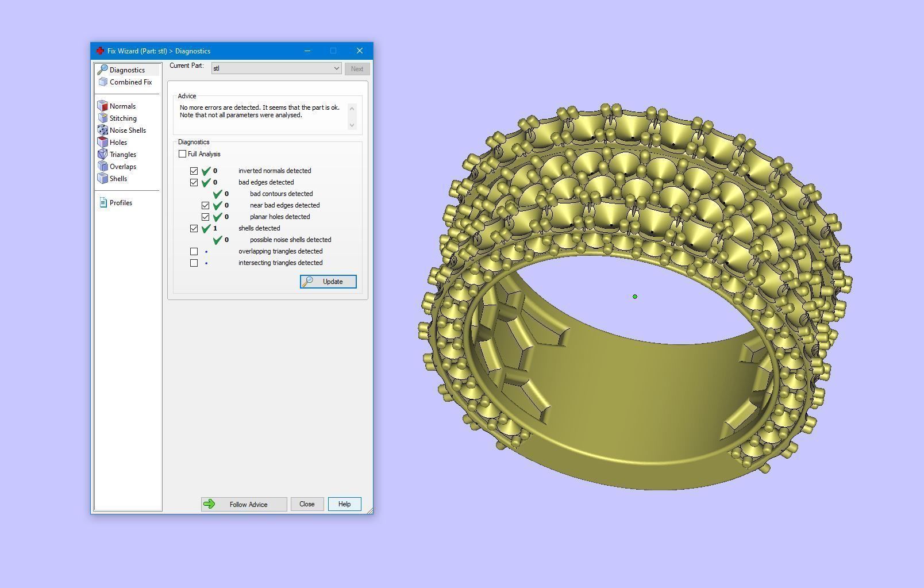Go to the Stitching page label
The width and height of the screenshot is (924, 588).
tap(123, 118)
